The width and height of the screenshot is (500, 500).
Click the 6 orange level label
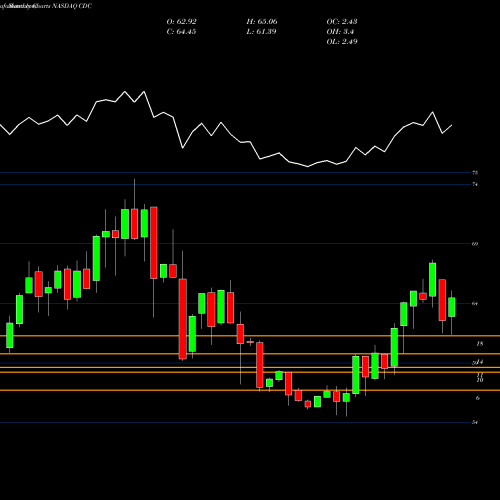tap(478, 398)
